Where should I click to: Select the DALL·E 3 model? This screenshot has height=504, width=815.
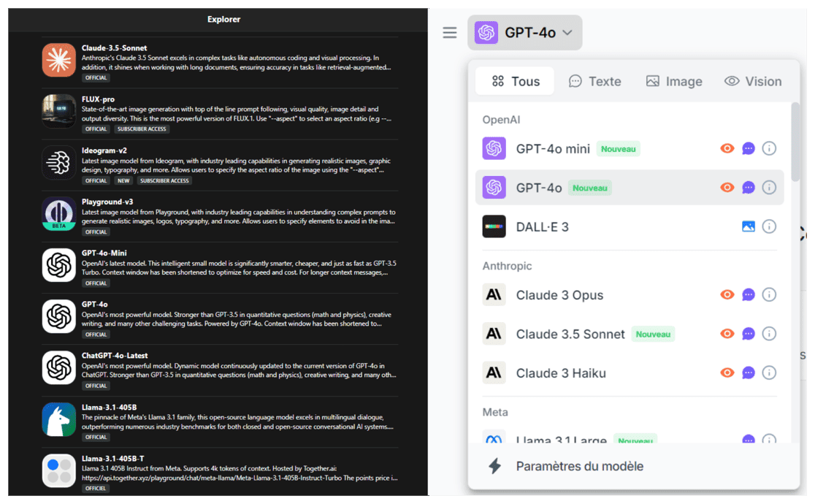pos(630,226)
